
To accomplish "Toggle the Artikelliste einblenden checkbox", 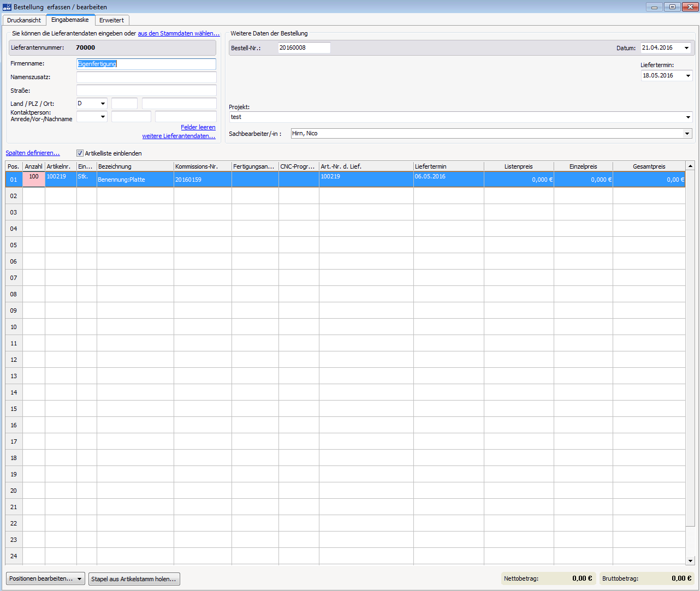I will coord(80,153).
